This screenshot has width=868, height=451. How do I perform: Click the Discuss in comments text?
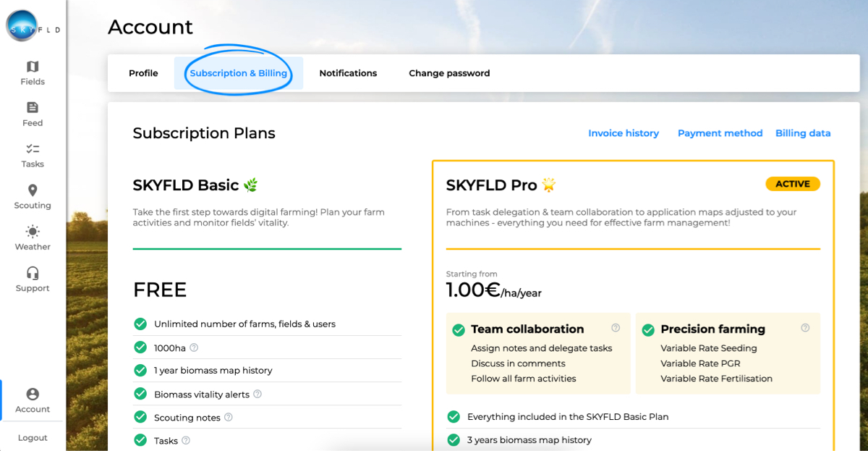coord(518,363)
